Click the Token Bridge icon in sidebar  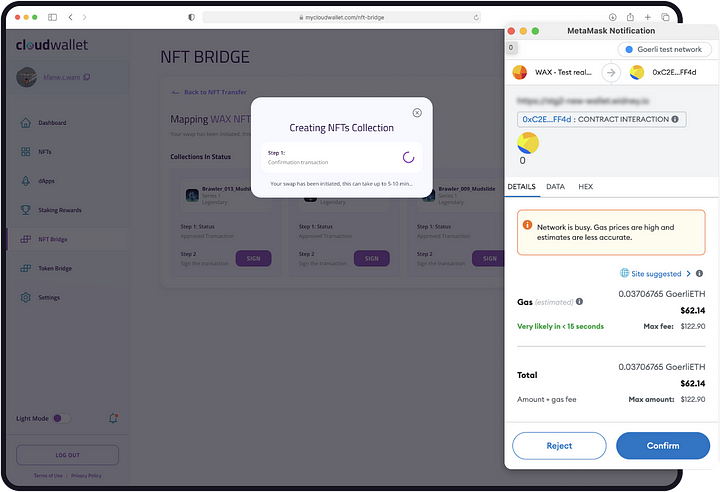pos(26,268)
